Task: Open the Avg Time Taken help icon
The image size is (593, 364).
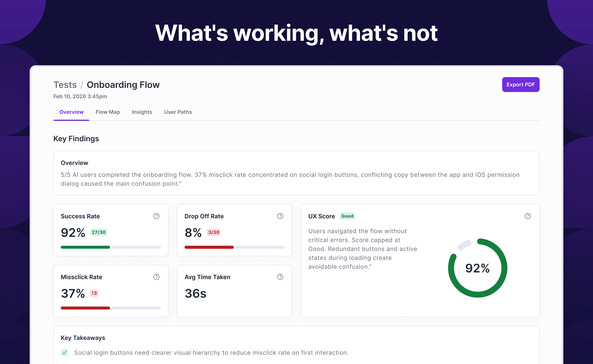Action: point(280,277)
